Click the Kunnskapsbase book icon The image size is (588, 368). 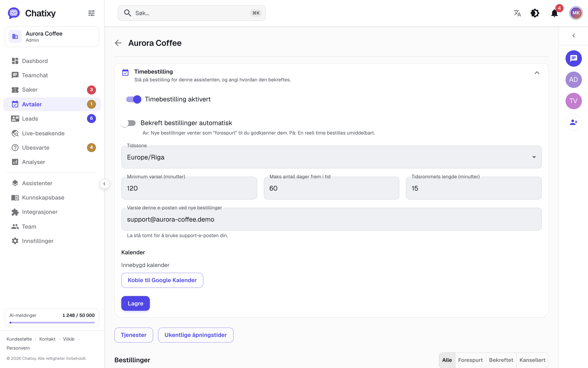click(15, 198)
